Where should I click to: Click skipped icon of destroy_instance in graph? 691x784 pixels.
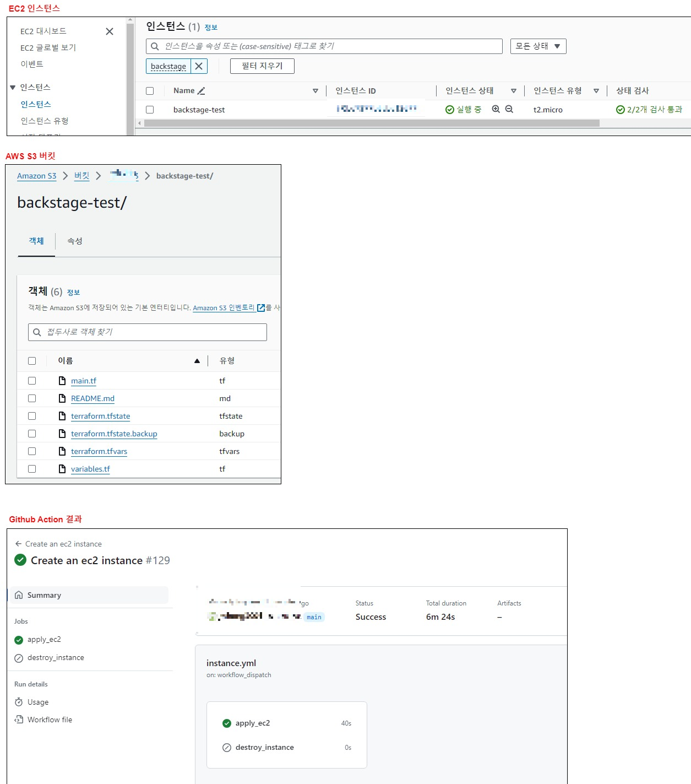[x=227, y=748]
